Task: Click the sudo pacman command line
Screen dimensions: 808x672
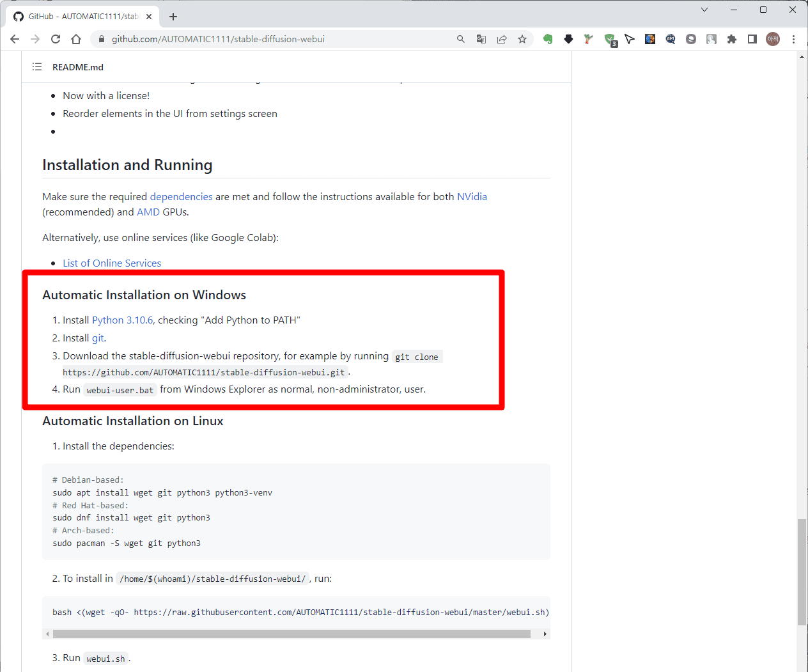Action: (127, 543)
